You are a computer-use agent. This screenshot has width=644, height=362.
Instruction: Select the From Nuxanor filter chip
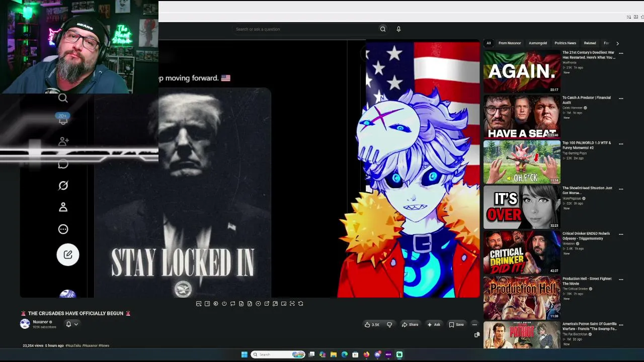point(510,43)
